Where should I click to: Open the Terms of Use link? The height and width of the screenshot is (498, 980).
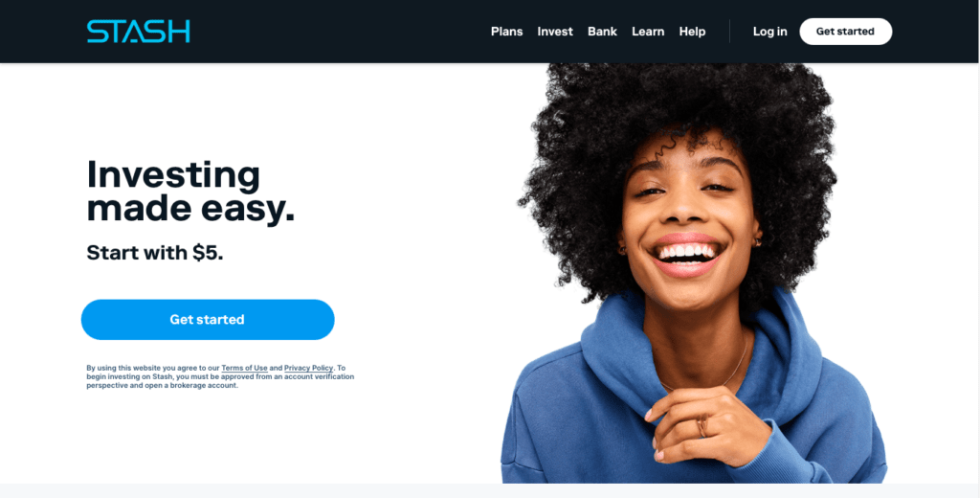[x=244, y=368]
